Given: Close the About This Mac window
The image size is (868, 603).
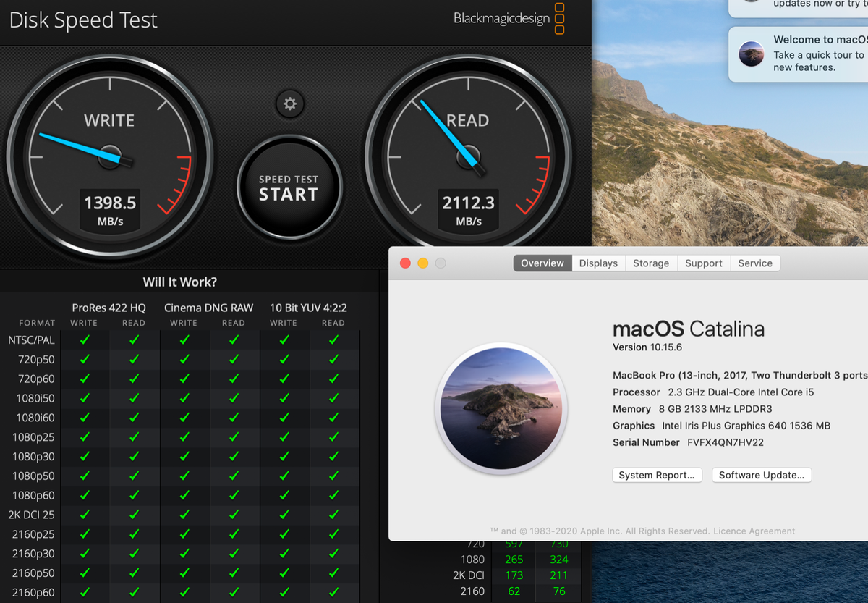Looking at the screenshot, I should (405, 263).
